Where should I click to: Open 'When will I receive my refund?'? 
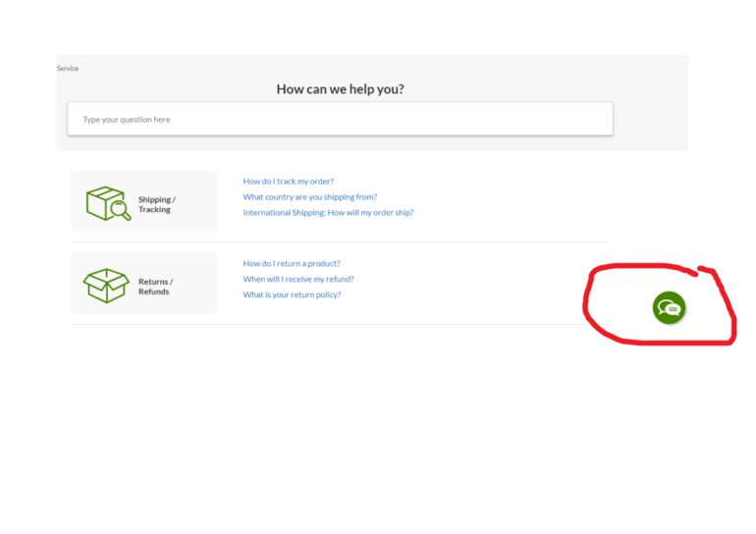point(298,280)
